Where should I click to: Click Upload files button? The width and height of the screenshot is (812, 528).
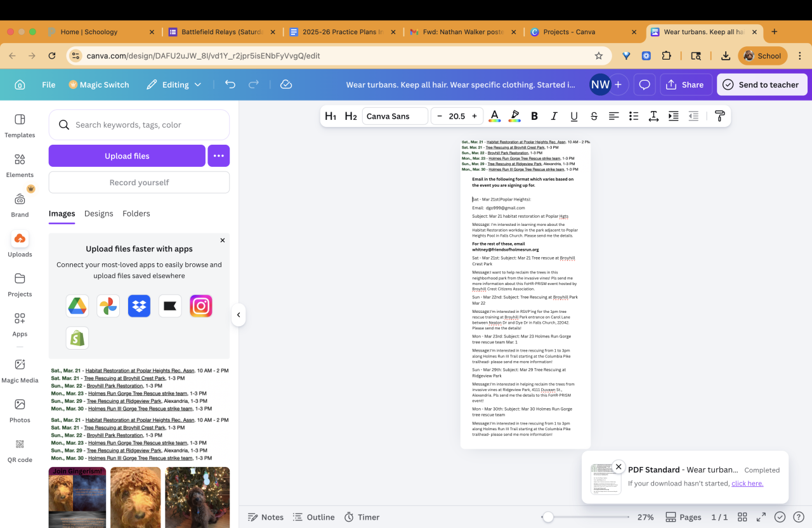[x=127, y=155]
